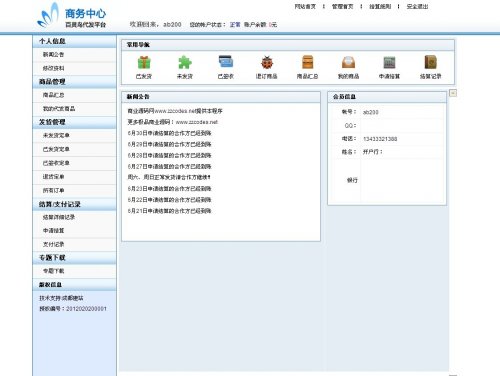Open 所有订单 in the sidebar
The image size is (500, 376).
pos(53,190)
